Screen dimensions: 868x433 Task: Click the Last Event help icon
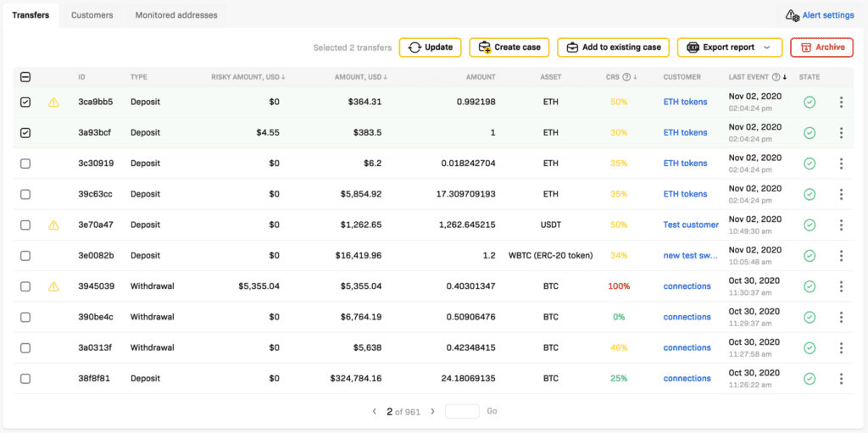tap(776, 77)
